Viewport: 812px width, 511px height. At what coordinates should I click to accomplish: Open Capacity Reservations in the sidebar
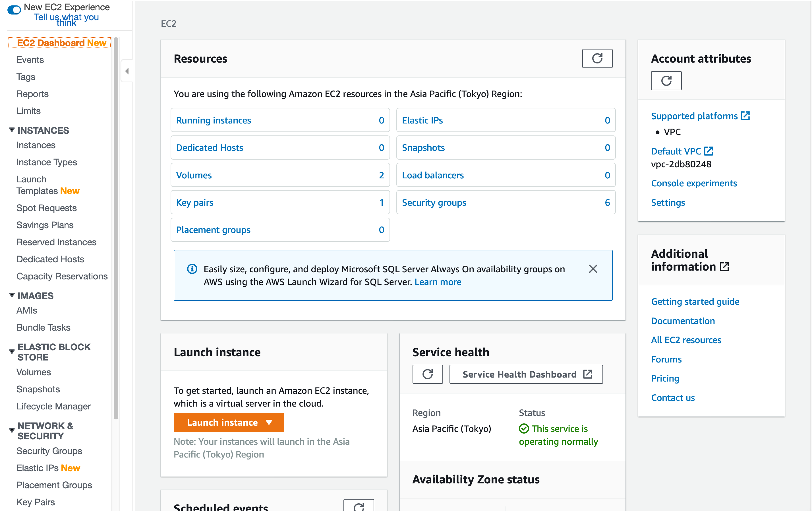coord(62,276)
